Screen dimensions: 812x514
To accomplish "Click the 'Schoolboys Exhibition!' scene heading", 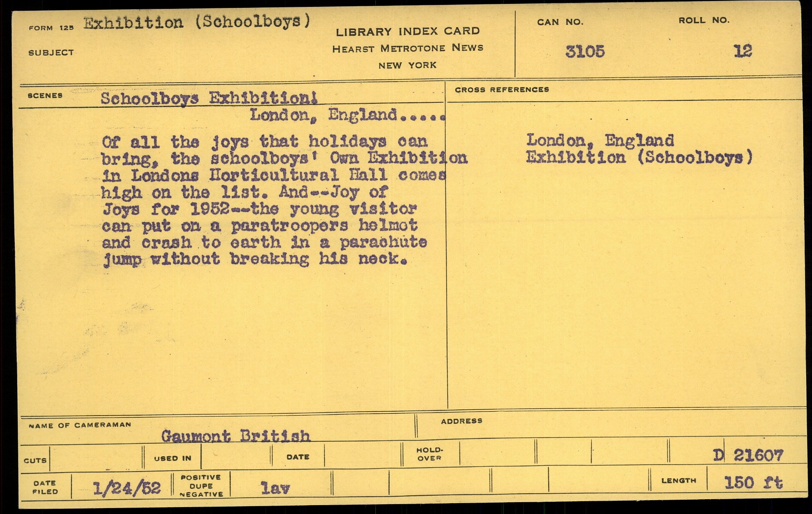I will coord(209,98).
